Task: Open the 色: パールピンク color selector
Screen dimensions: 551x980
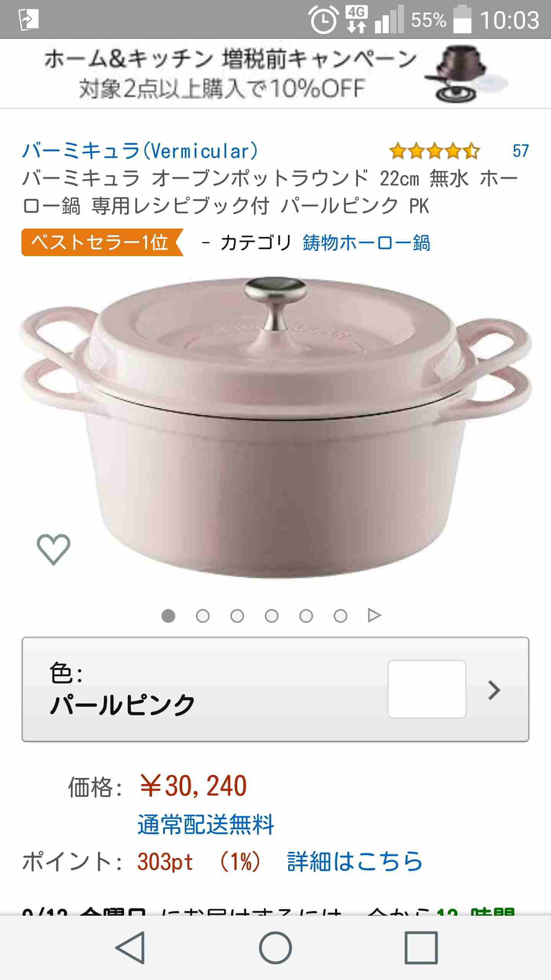Action: [275, 689]
